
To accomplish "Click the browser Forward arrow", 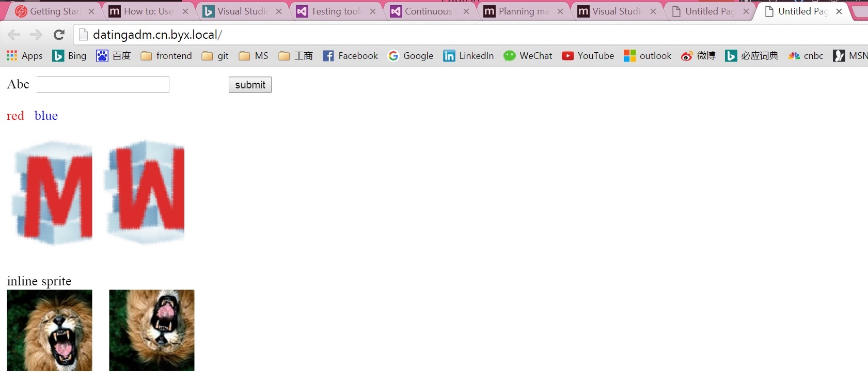I will point(36,35).
